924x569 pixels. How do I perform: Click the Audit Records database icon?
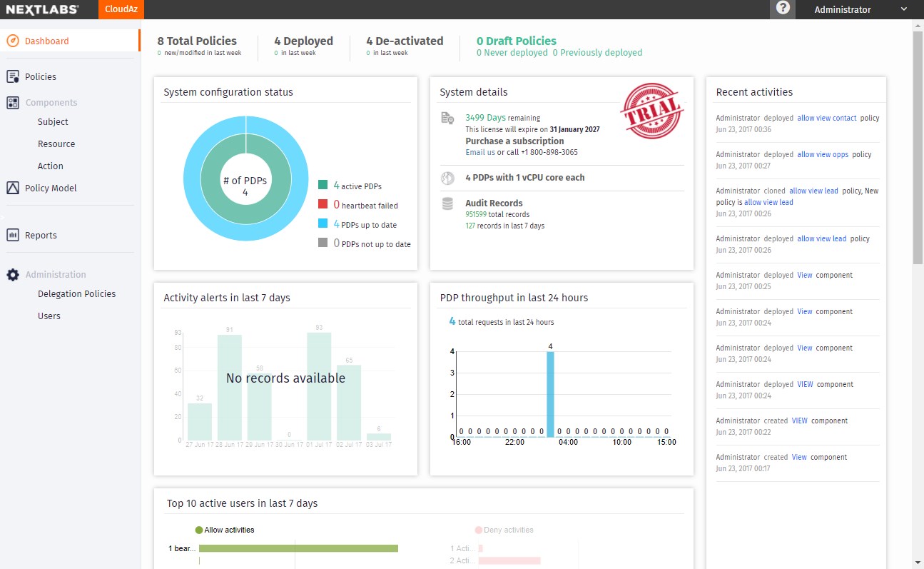[x=447, y=203]
